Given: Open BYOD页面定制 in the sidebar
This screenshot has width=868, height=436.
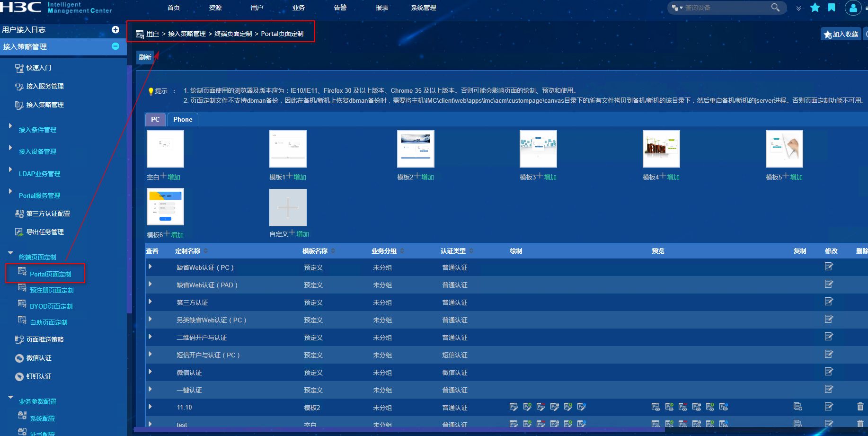Looking at the screenshot, I should (51, 306).
